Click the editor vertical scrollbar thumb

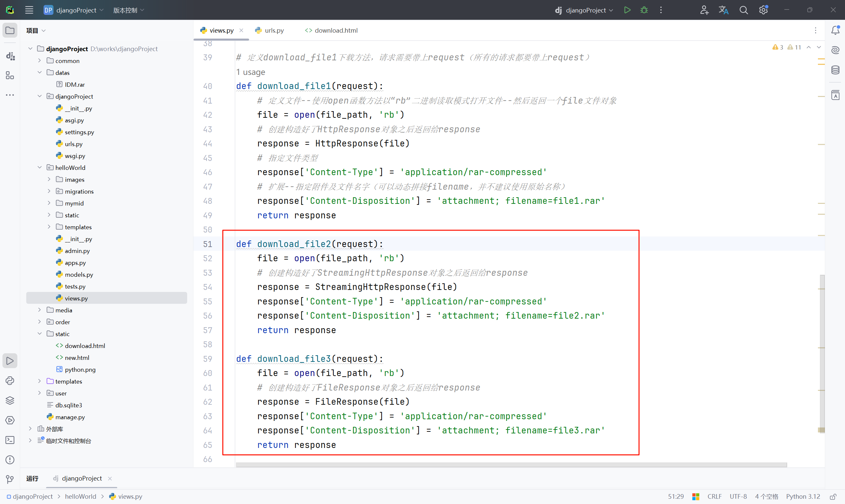click(822, 353)
